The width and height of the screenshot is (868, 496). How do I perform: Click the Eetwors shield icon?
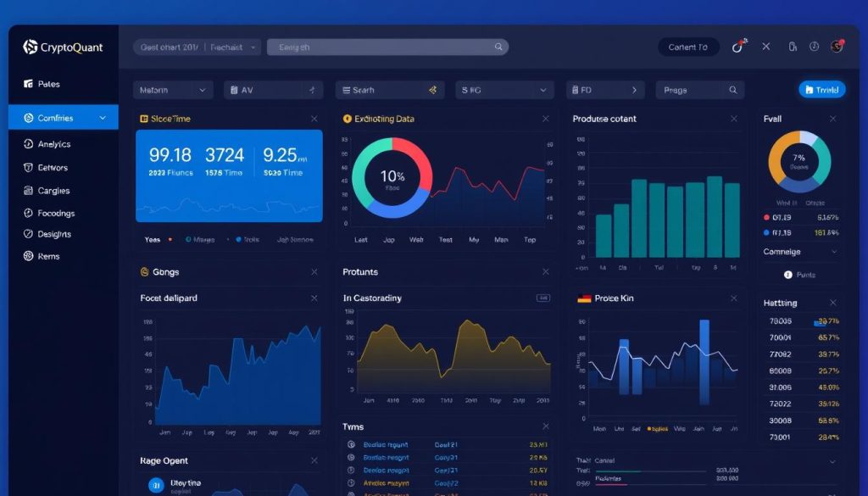coord(28,167)
